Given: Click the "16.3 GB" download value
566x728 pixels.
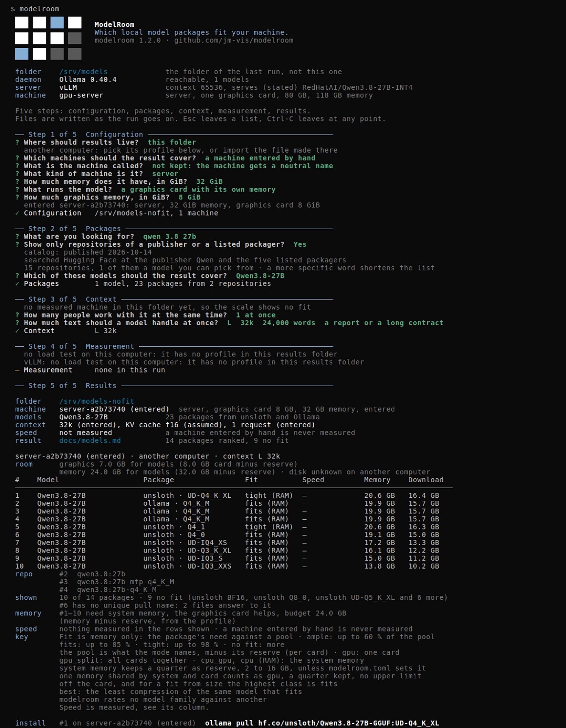Looking at the screenshot, I should [x=424, y=527].
